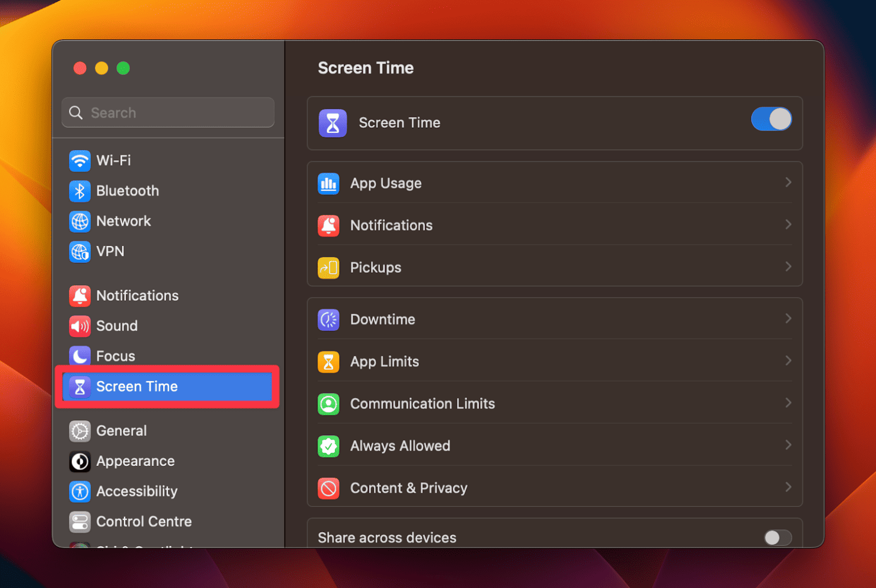Click the Downtime icon

point(328,319)
